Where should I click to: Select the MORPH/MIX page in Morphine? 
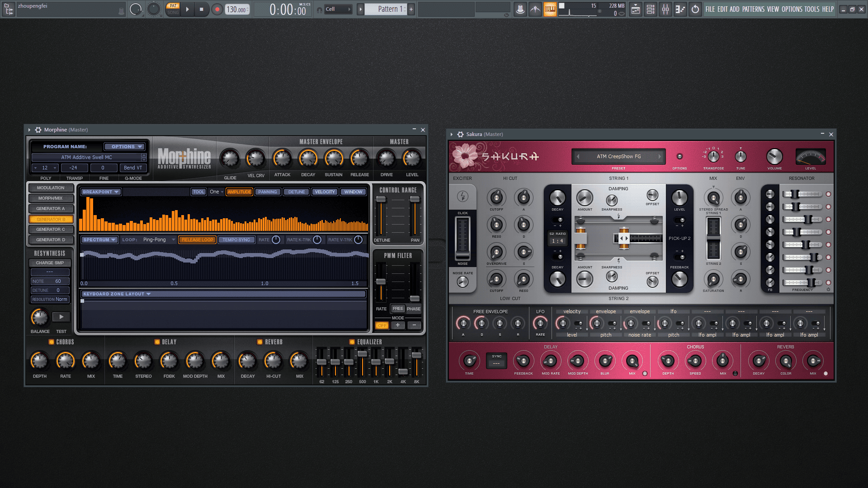click(x=51, y=198)
